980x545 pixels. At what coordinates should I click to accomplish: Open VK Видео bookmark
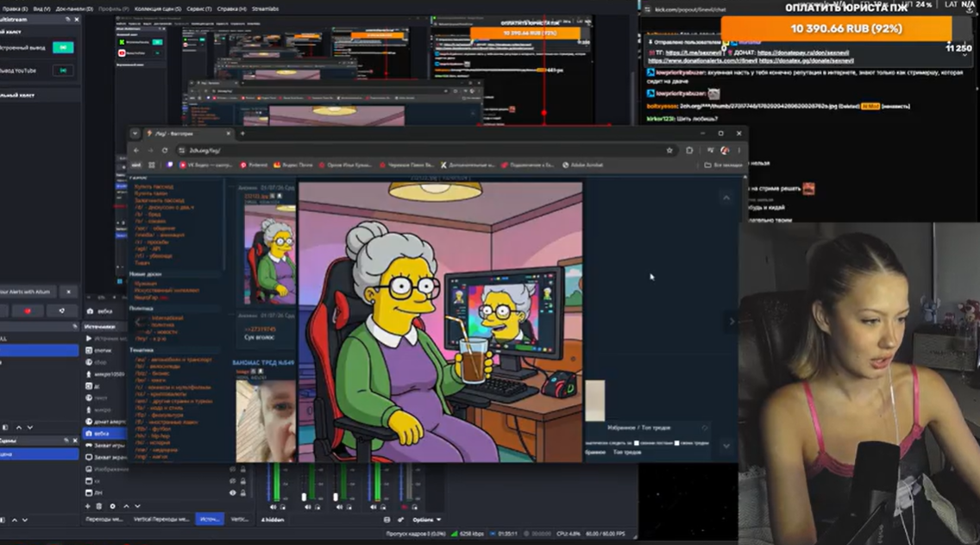pyautogui.click(x=206, y=165)
